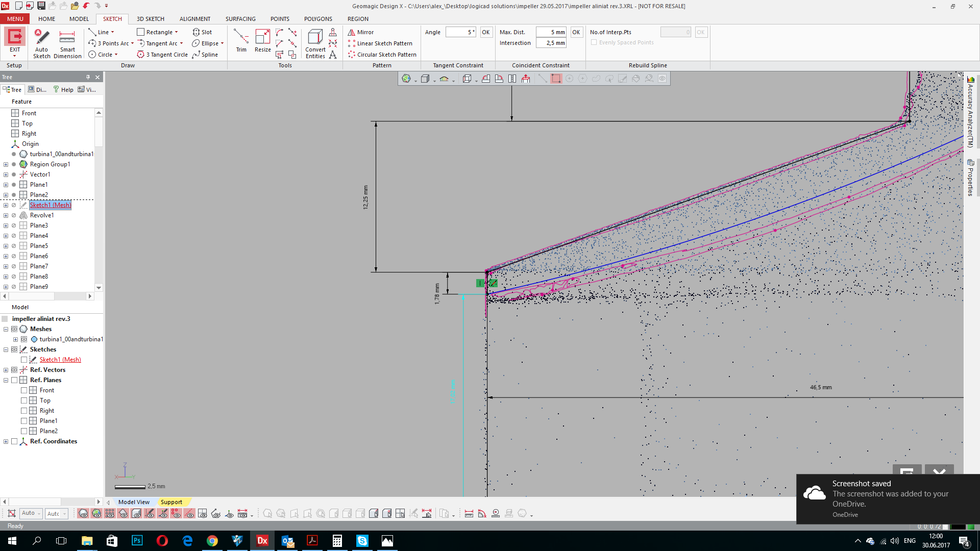The width and height of the screenshot is (980, 551).
Task: Open the Line tool dropdown arrow
Action: point(113,32)
